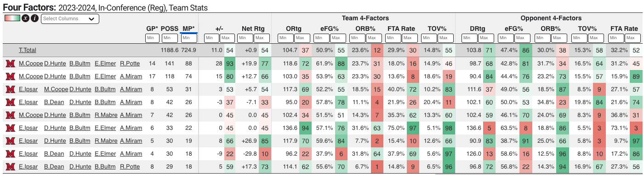Click team logo on second lineup row
This screenshot has height=175, width=644.
point(9,76)
